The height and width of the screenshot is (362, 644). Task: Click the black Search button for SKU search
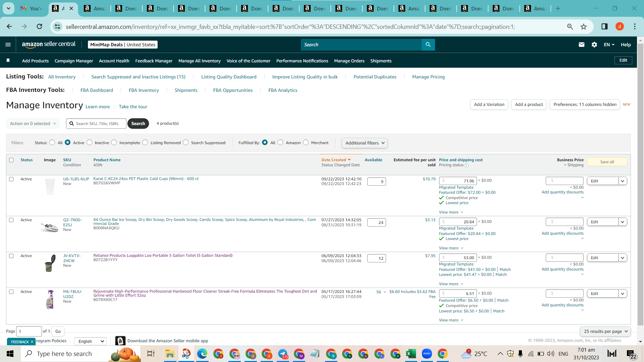138,123
